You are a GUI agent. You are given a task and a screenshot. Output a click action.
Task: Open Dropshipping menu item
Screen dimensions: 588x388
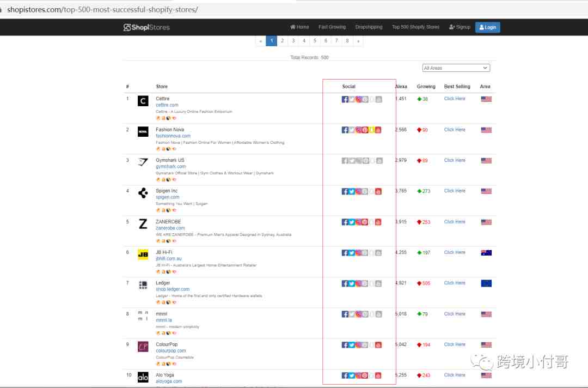[369, 27]
